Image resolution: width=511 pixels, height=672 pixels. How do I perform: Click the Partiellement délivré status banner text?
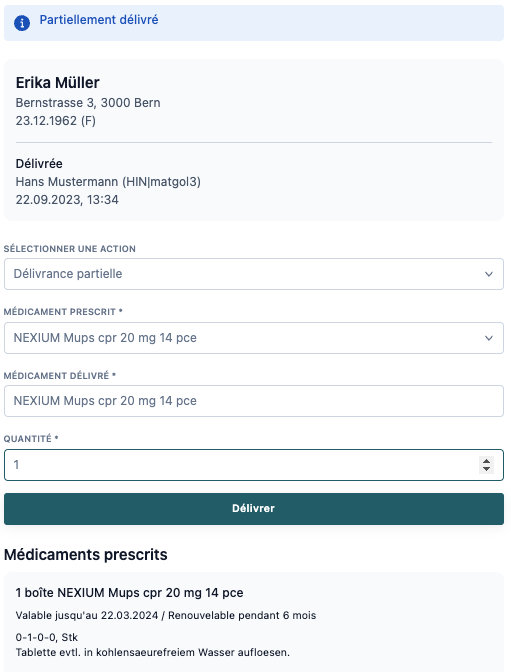coord(99,20)
